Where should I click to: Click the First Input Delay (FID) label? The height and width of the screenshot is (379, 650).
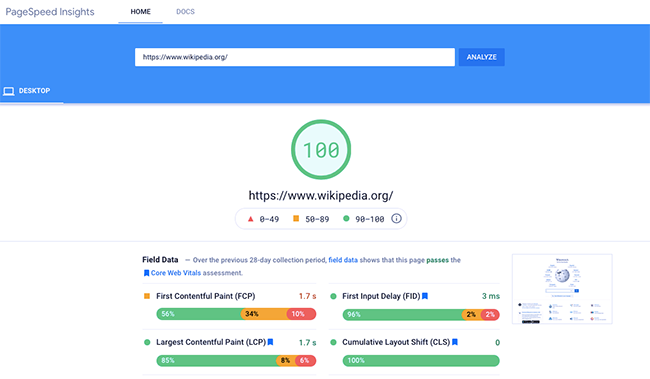[381, 296]
